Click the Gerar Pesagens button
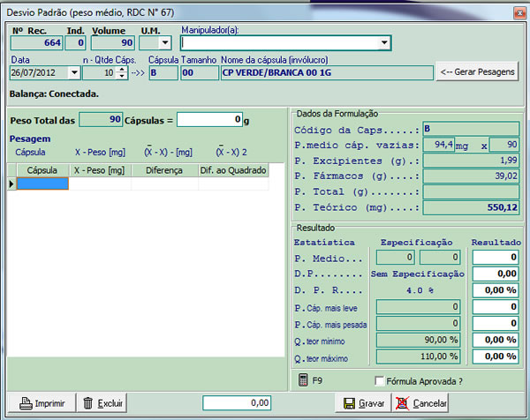Viewport: 530px width, 420px height. [477, 71]
